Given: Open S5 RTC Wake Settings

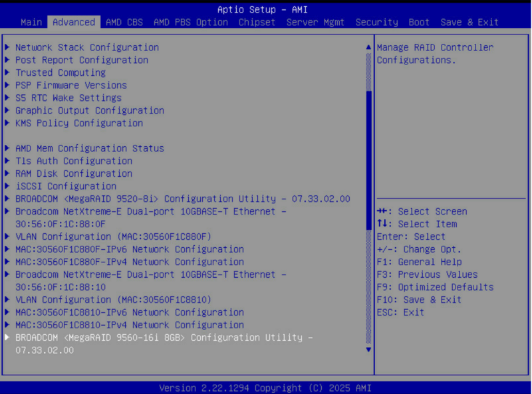Looking at the screenshot, I should click(68, 98).
